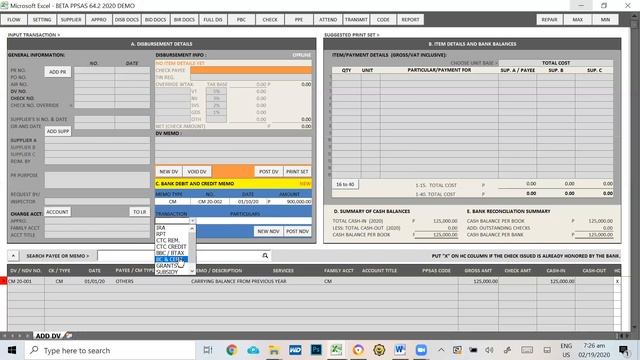The height and width of the screenshot is (360, 640).
Task: Click the POST NDV button
Action: click(297, 231)
